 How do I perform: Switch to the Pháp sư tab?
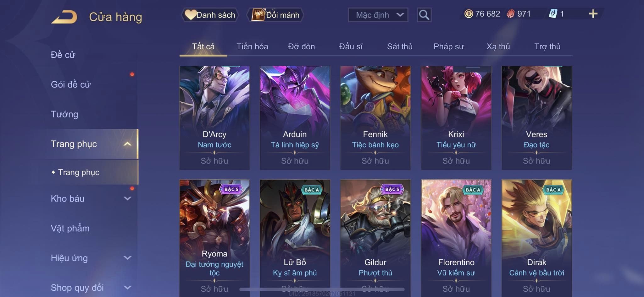[x=448, y=46]
